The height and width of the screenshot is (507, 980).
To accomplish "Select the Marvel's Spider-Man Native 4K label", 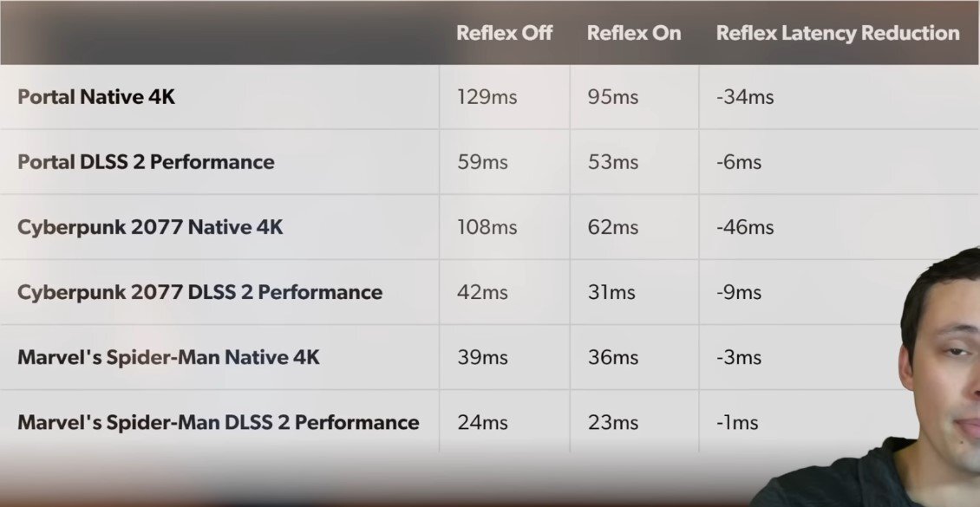I will click(169, 356).
